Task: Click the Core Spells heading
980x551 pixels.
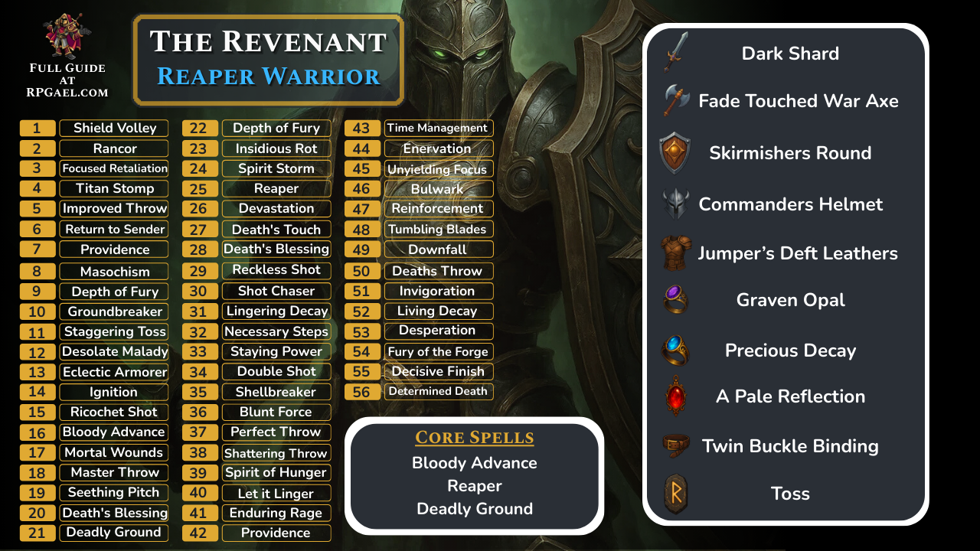Action: 475,438
